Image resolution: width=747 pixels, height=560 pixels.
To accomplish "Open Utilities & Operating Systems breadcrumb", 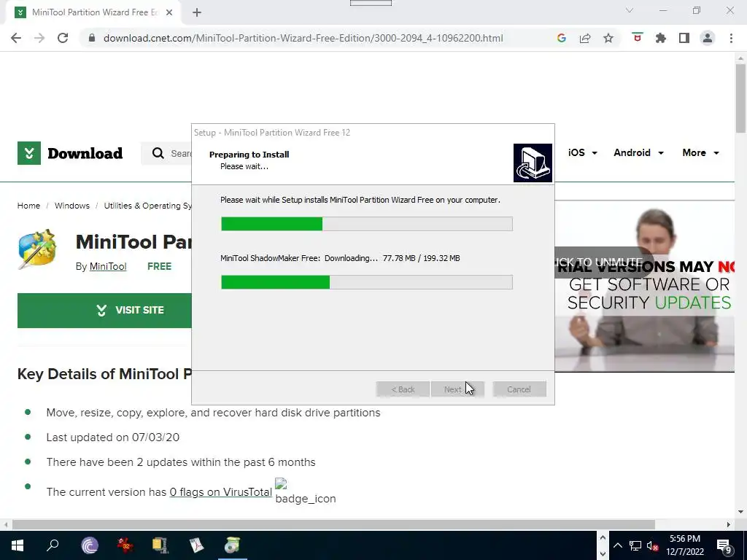I will [147, 206].
